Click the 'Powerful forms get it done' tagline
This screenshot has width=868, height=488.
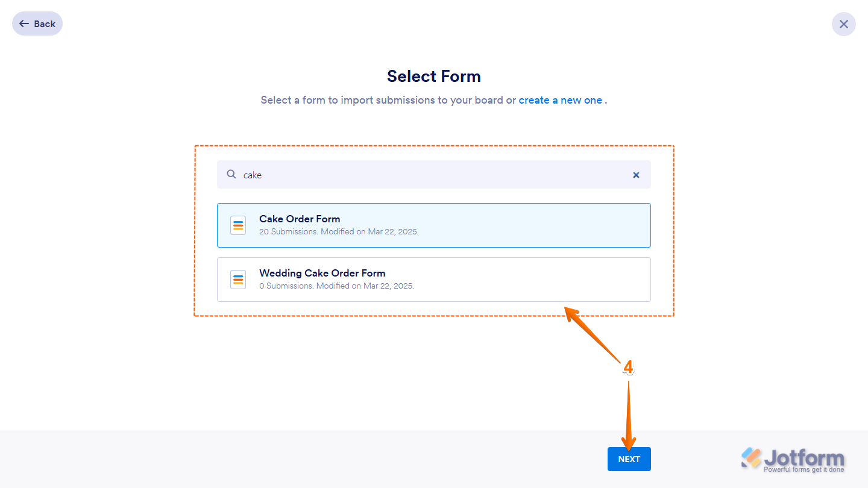click(x=804, y=469)
